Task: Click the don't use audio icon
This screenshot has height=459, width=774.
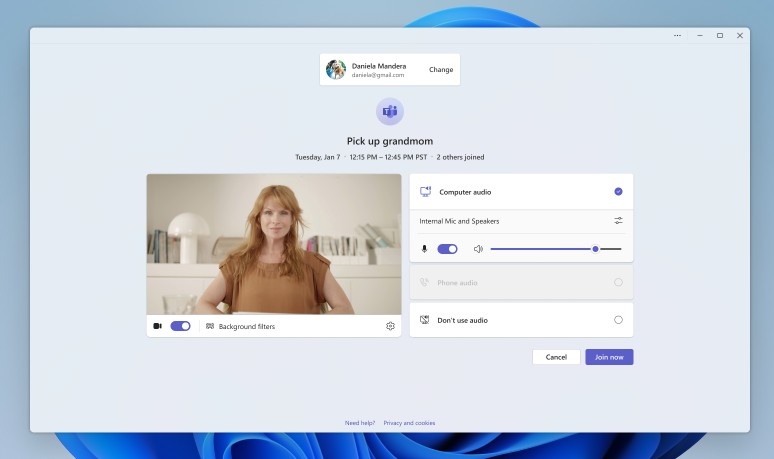Action: pyautogui.click(x=424, y=320)
